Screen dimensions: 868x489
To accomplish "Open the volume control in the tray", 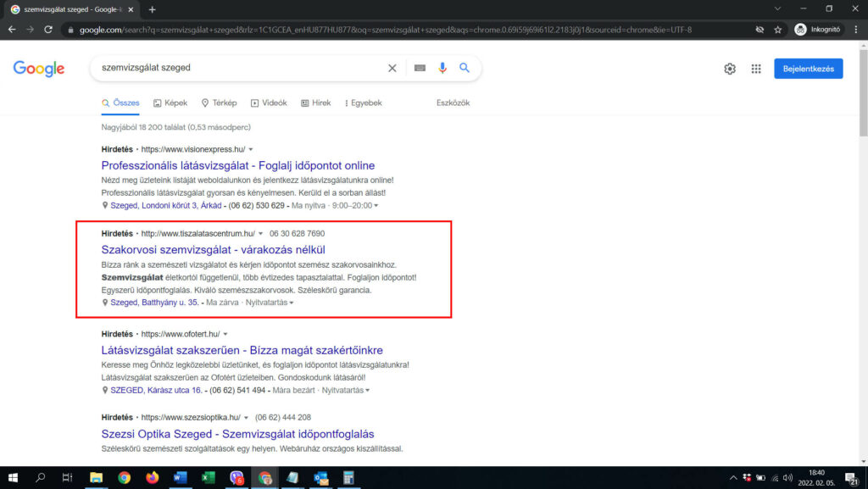I will [x=787, y=478].
